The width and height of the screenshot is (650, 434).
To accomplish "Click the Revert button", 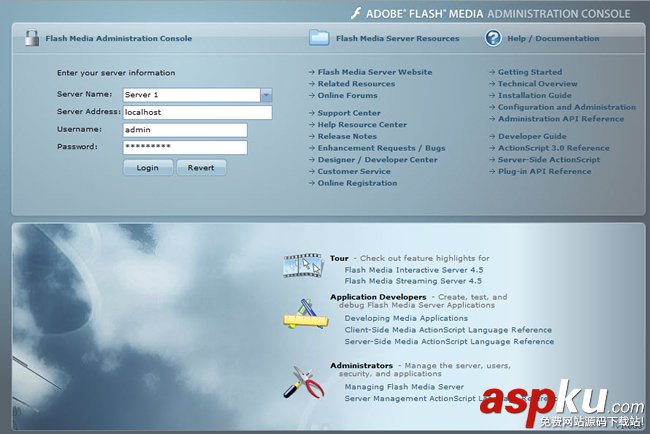I will click(x=201, y=167).
